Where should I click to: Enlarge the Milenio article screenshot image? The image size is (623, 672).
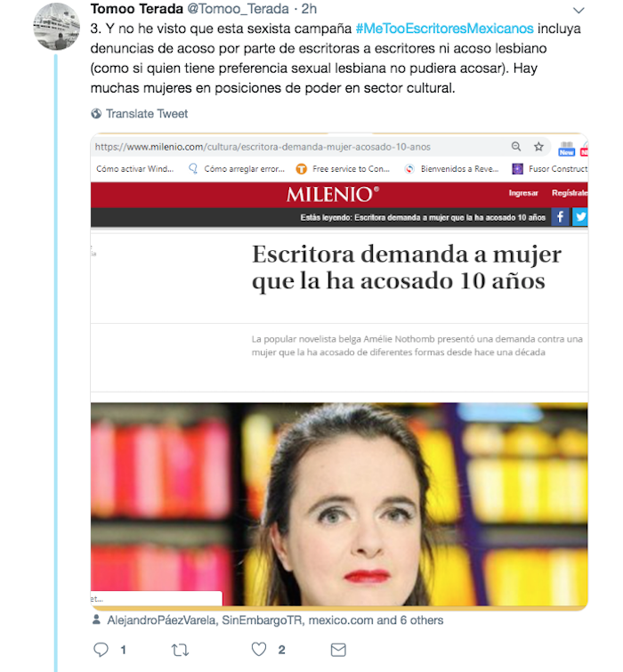[339, 371]
